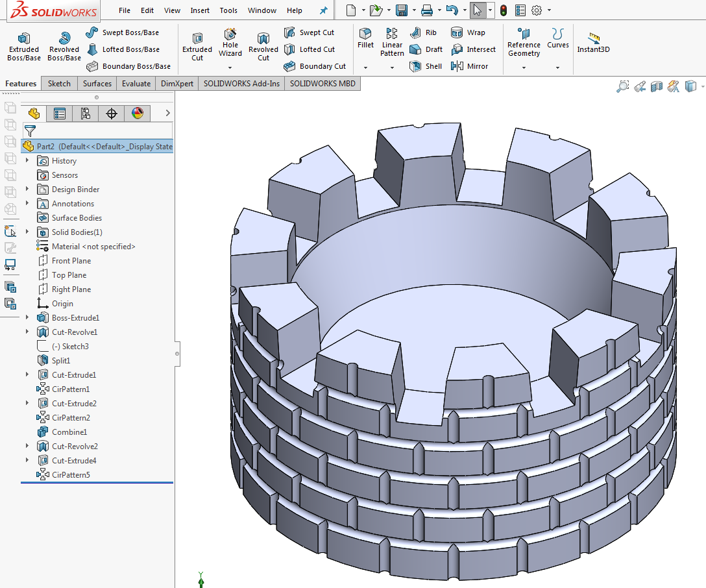Expand the Cut-Extrude2 feature

pyautogui.click(x=27, y=403)
